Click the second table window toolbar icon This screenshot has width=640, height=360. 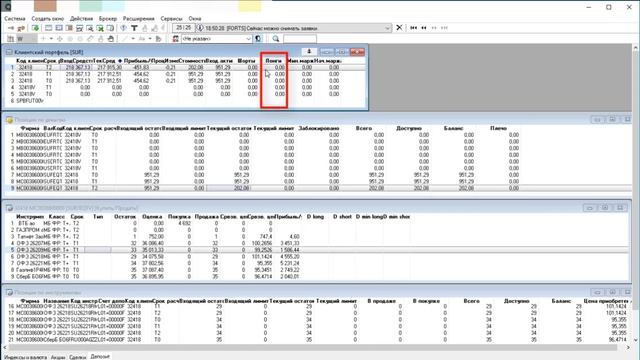(x=59, y=28)
